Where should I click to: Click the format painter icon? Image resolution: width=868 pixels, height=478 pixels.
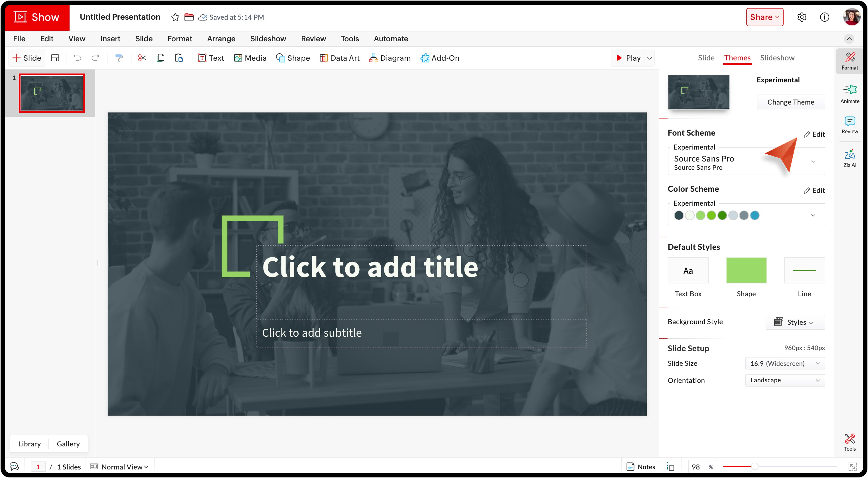click(x=119, y=58)
